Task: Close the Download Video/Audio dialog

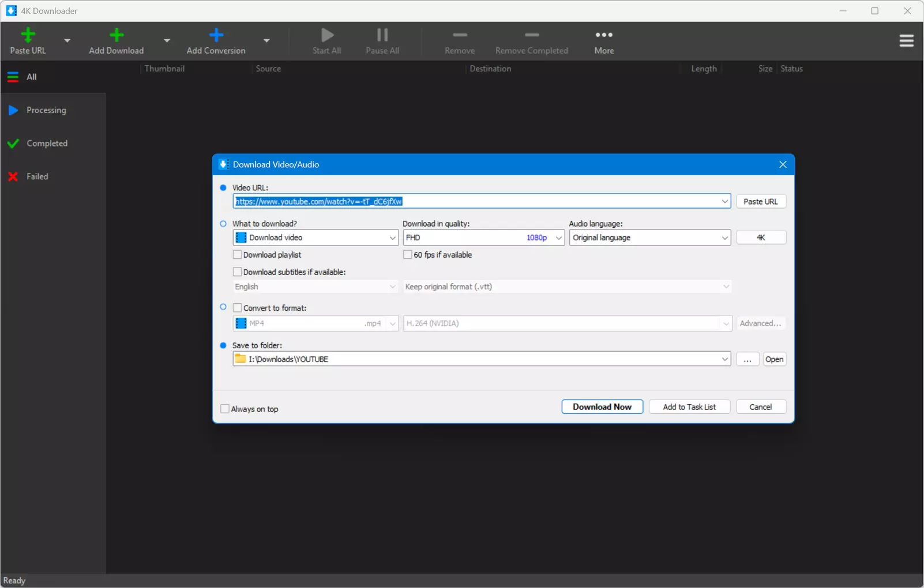Action: [x=783, y=164]
